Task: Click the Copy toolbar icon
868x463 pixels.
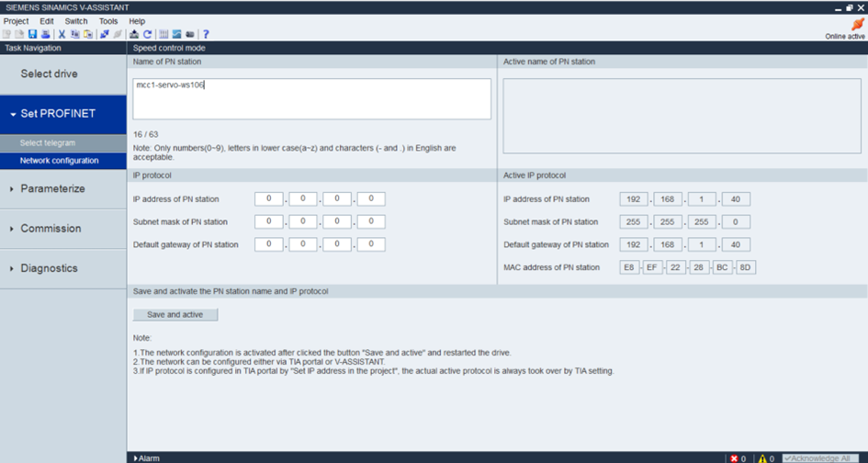Action: pyautogui.click(x=75, y=34)
